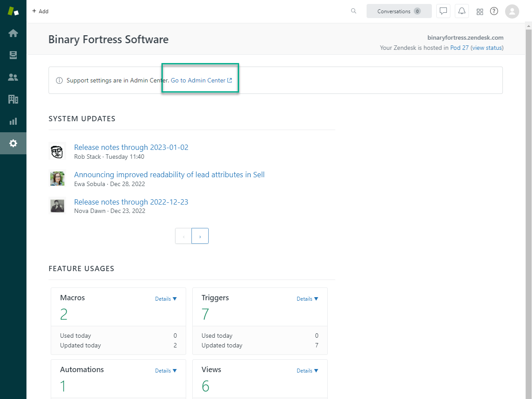Go to next page of system updates
Screen dimensions: 532x399
click(200, 236)
